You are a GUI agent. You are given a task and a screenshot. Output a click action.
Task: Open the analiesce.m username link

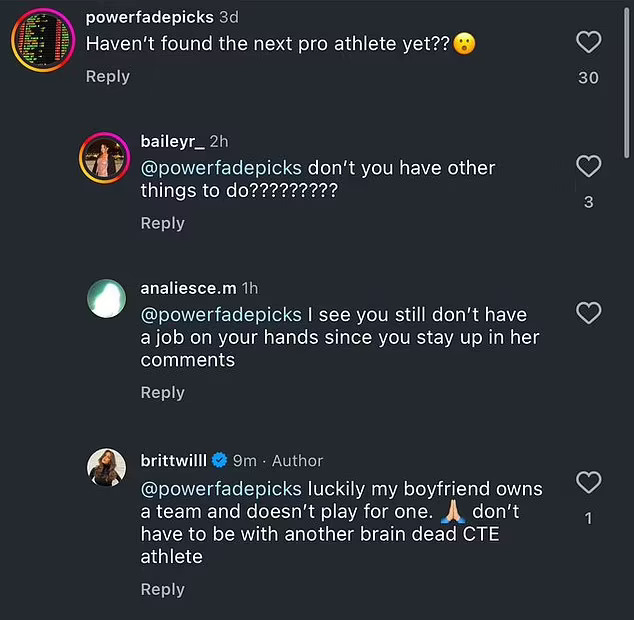click(x=188, y=288)
